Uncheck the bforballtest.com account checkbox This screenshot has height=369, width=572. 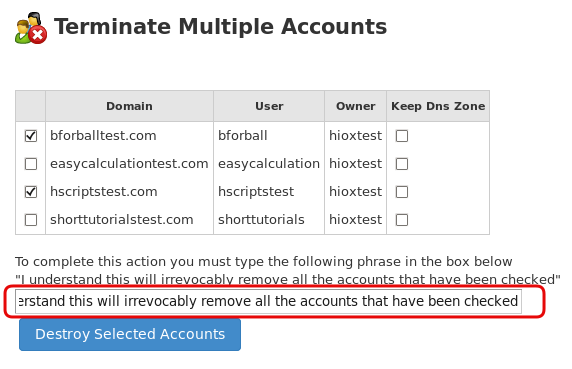31,136
